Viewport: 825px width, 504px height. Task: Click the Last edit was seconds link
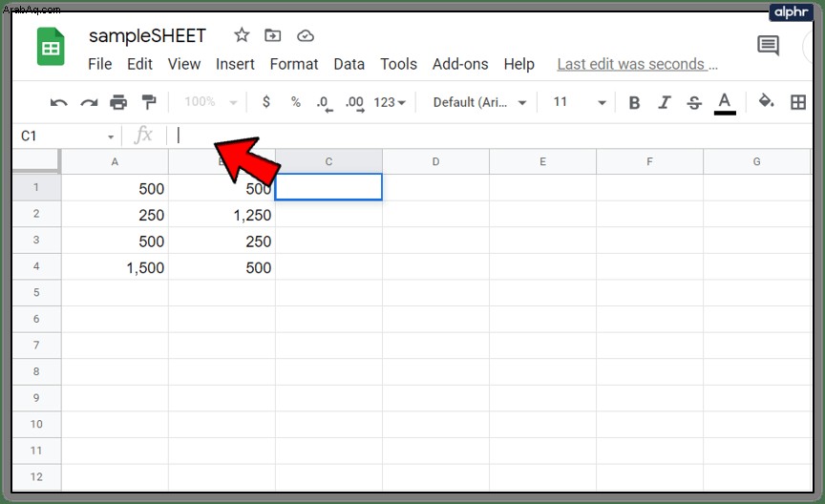tap(637, 64)
